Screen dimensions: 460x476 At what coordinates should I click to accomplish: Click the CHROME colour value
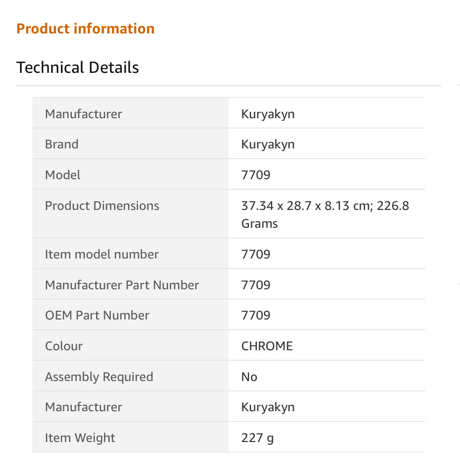(x=267, y=346)
